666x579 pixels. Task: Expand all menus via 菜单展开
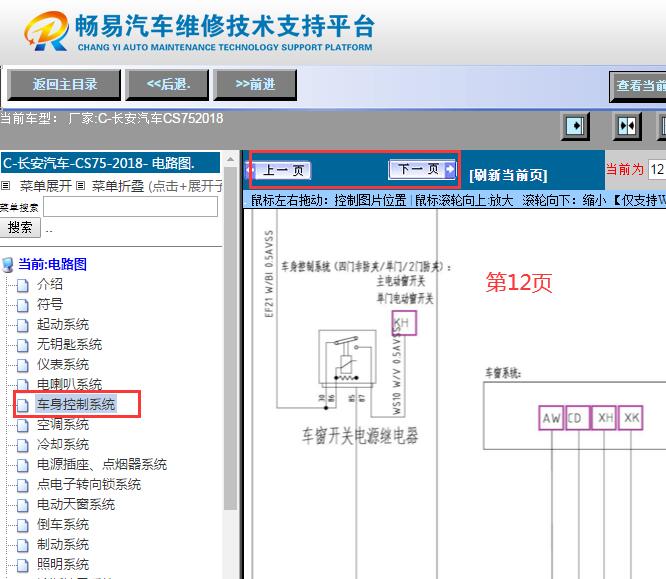[46, 186]
